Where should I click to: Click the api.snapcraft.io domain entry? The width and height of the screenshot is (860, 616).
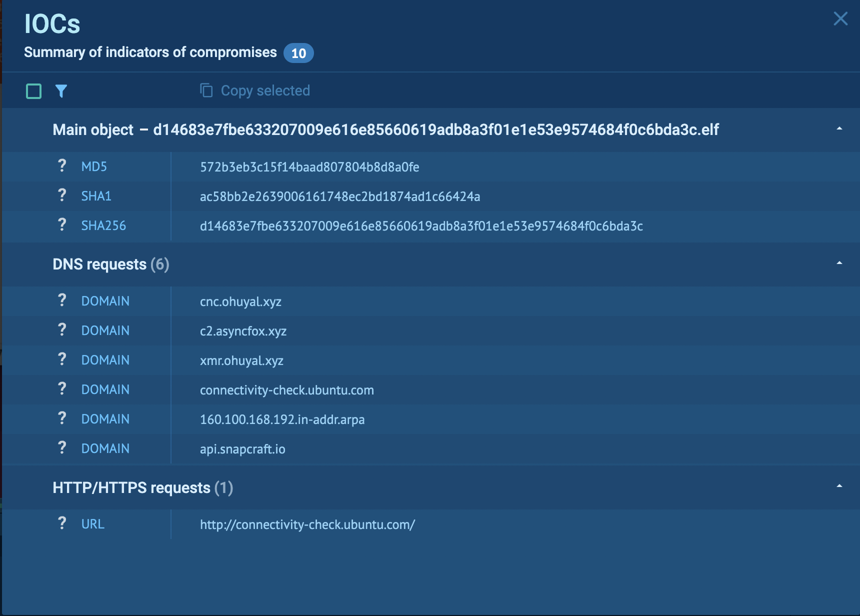pos(242,449)
